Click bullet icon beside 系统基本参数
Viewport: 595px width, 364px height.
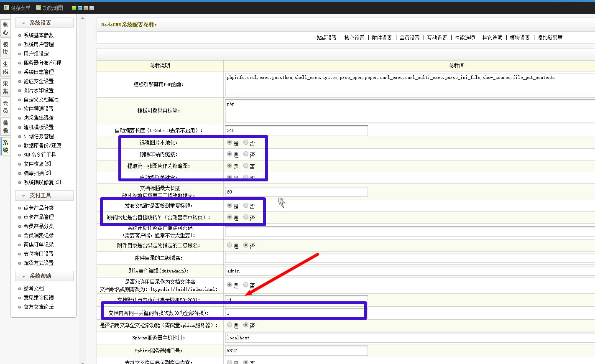[20, 36]
